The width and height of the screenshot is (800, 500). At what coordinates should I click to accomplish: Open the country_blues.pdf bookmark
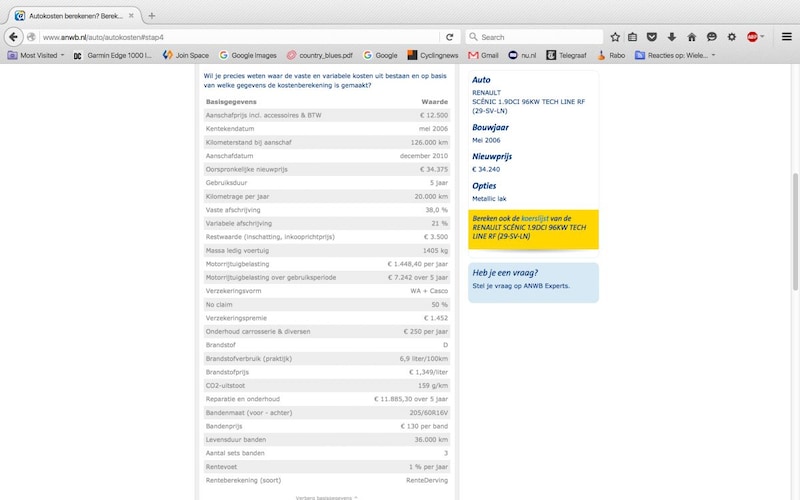pyautogui.click(x=320, y=55)
